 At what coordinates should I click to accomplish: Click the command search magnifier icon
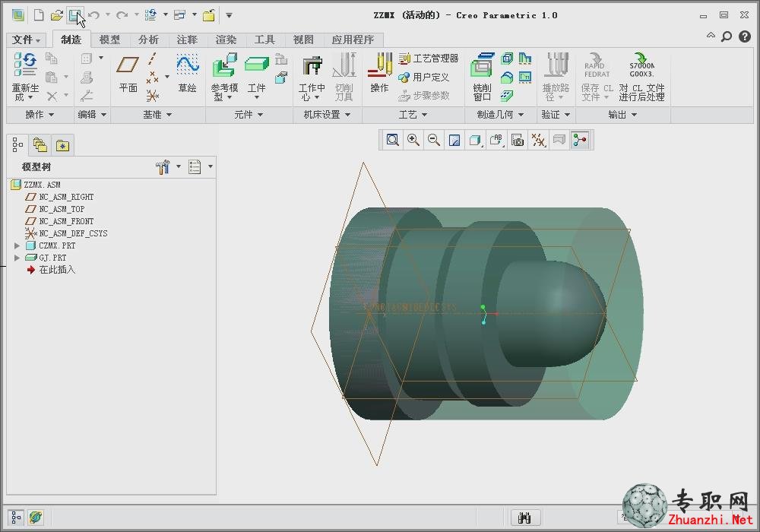[727, 36]
